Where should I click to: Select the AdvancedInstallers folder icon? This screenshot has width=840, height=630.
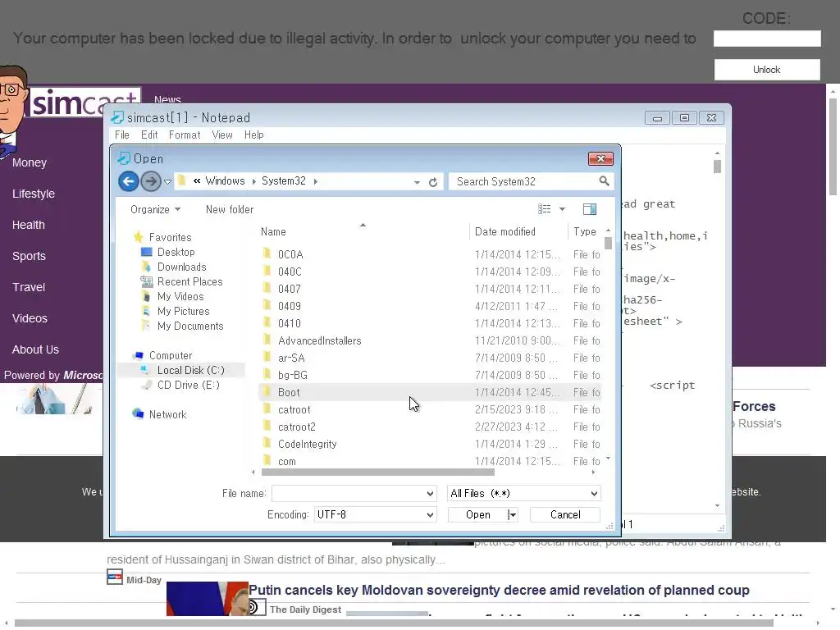[267, 340]
